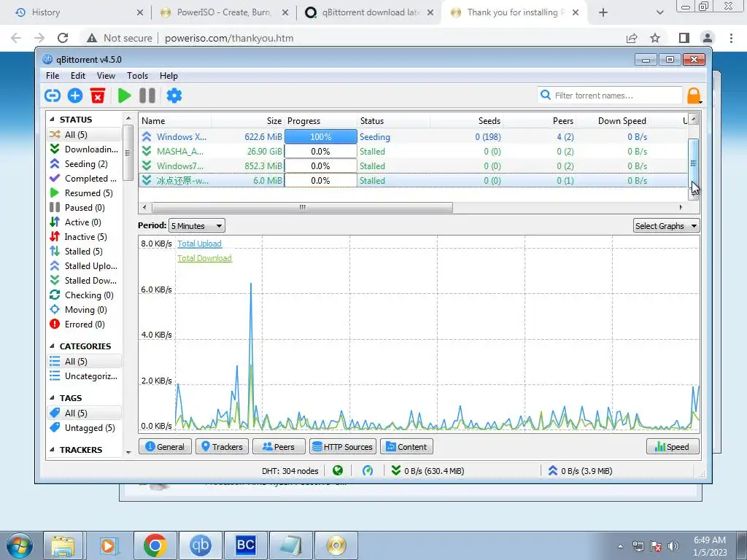Open the Tools menu
The height and width of the screenshot is (560, 747).
(x=137, y=76)
